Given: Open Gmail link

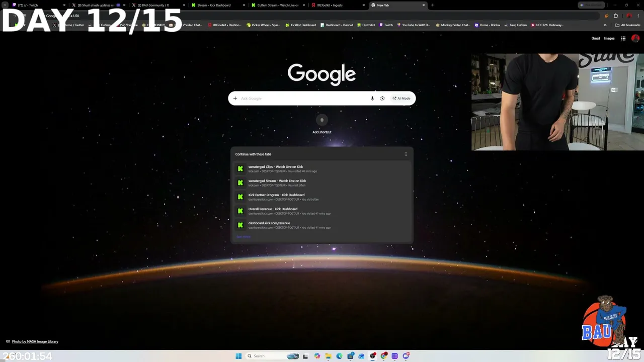Looking at the screenshot, I should point(596,38).
